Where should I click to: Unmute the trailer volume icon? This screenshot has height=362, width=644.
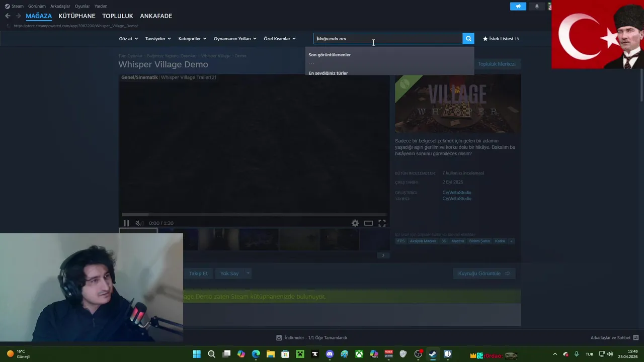[x=139, y=223]
